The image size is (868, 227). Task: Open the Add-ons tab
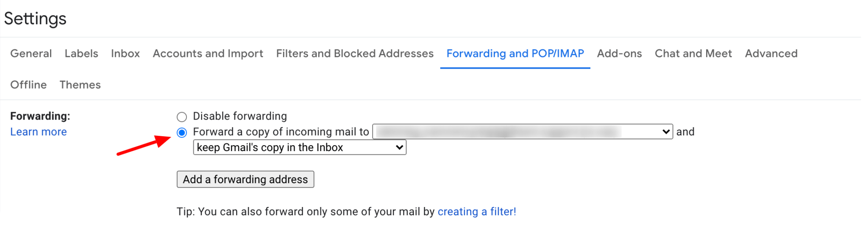[619, 53]
